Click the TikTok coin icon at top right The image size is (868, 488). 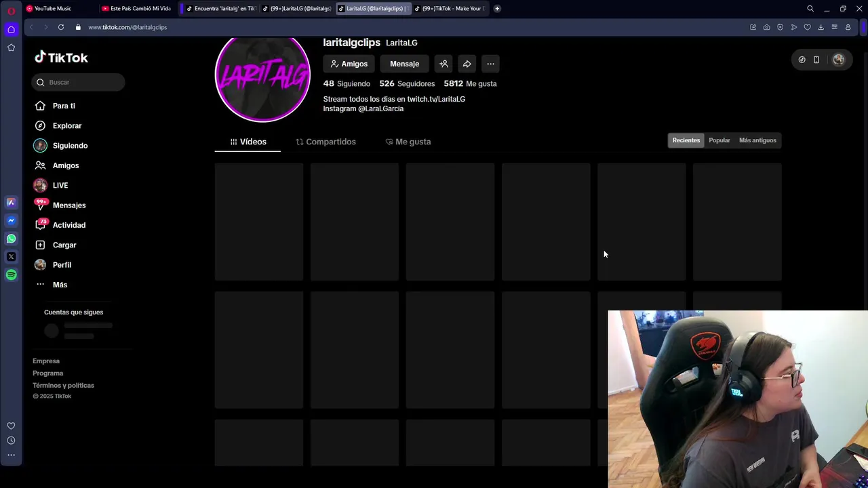point(802,60)
